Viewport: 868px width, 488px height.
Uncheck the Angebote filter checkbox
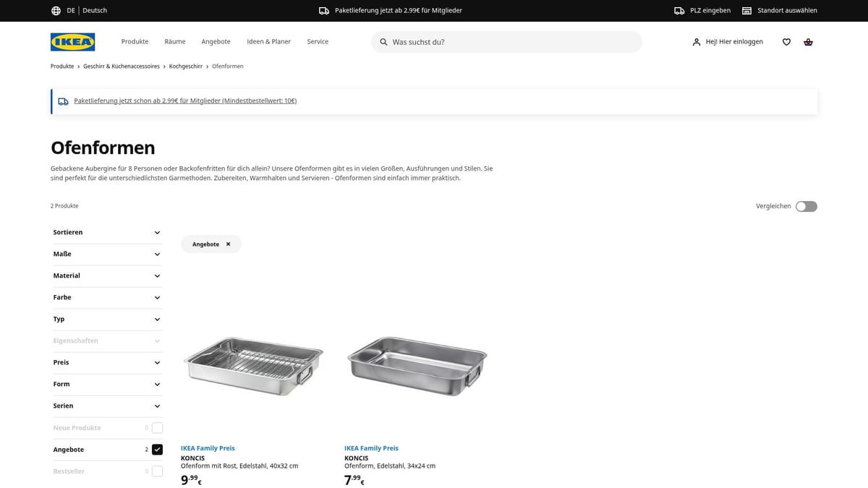coord(157,449)
